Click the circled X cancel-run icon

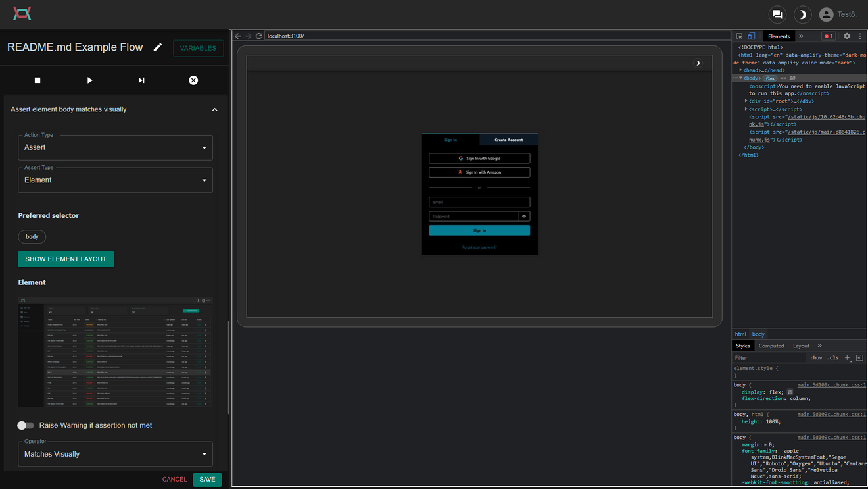coord(193,80)
